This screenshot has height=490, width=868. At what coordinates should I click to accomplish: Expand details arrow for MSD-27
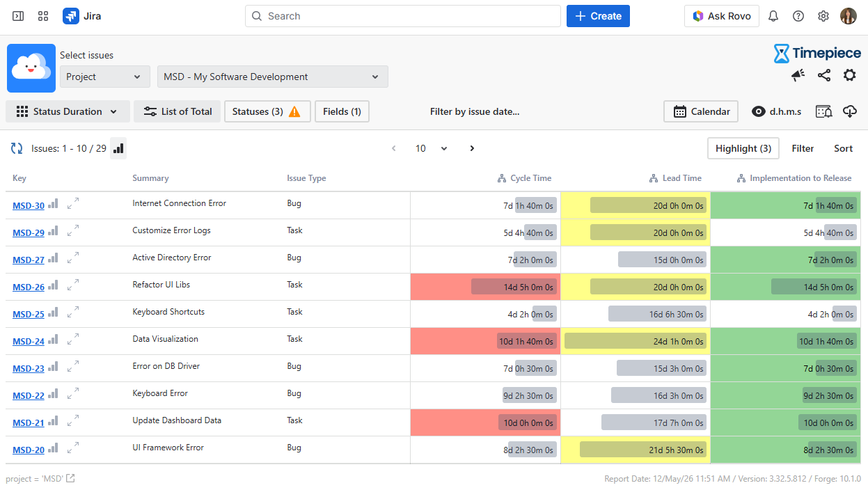click(73, 258)
